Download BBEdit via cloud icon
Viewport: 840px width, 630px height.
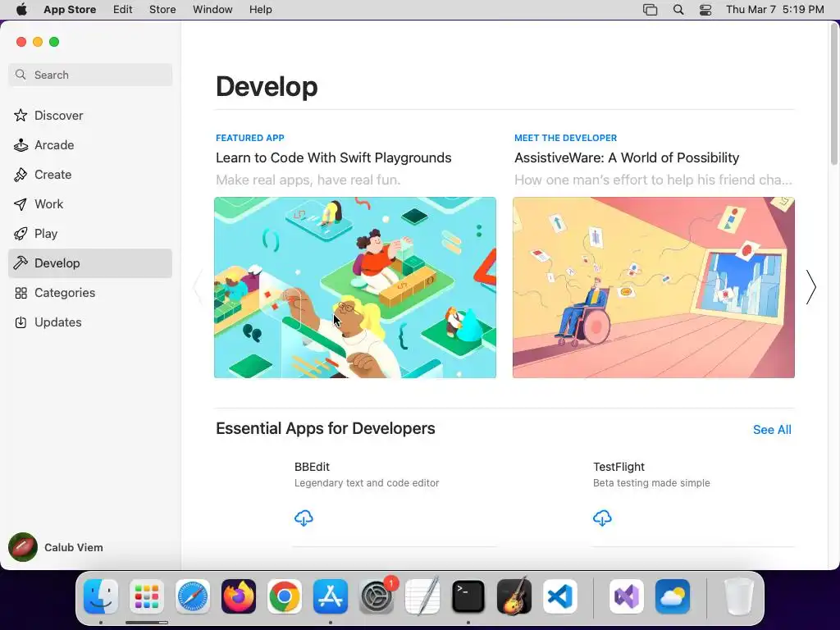[x=304, y=518]
